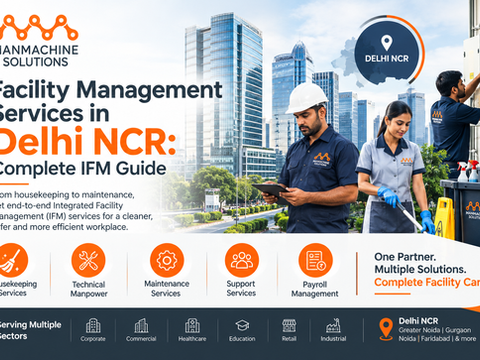Viewport: 480px width, 360px height.
Task: Click the Manmachine Solutions logo
Action: [39, 41]
